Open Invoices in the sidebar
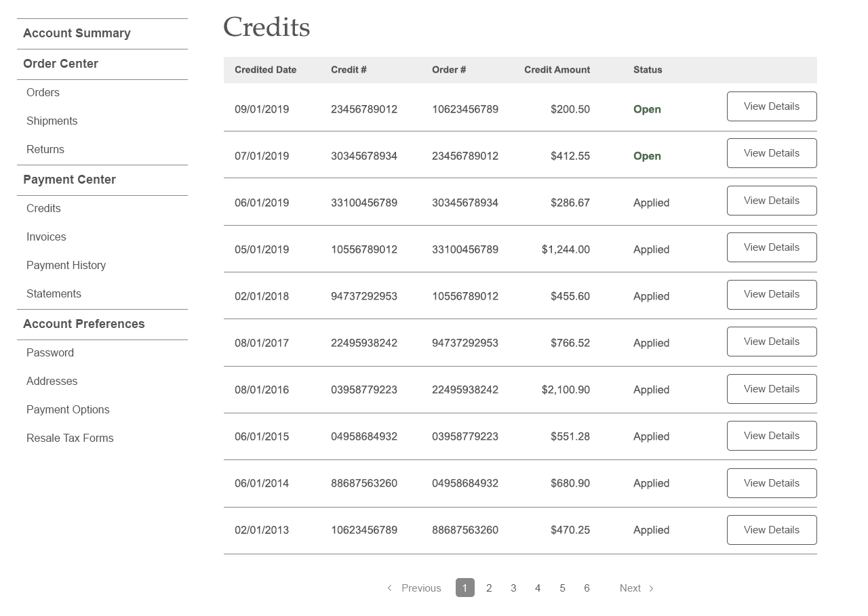Viewport: 868px width, 616px height. 46,237
